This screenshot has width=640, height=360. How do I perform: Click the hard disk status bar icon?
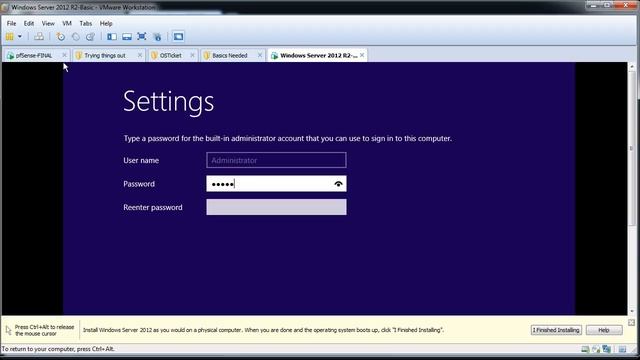585,349
